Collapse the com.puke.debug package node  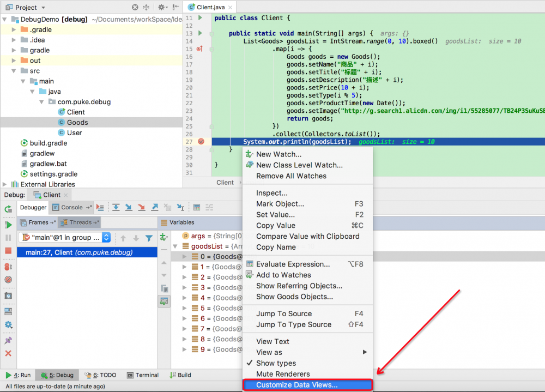[41, 101]
